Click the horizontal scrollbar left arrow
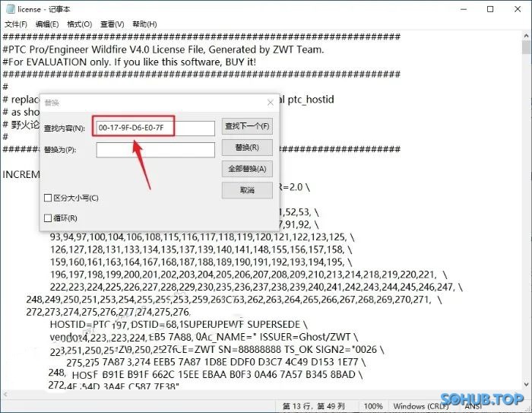Viewport: 532px width, 413px height. click(x=5, y=394)
